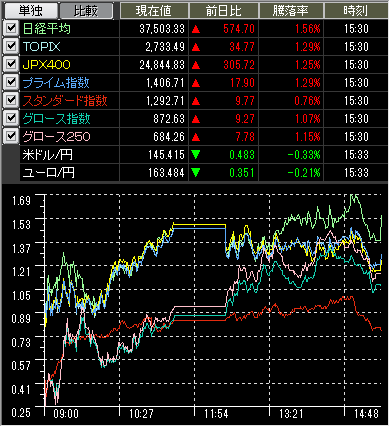Click the 日経平均 up-arrow indicator

[x=196, y=29]
